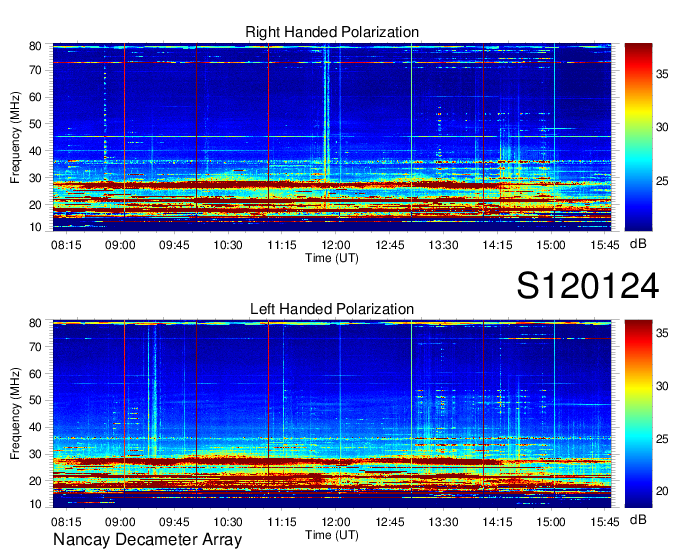Click "Frequency (MHz)" axis label of Right Handed plot
The width and height of the screenshot is (680, 552).
click(15, 137)
